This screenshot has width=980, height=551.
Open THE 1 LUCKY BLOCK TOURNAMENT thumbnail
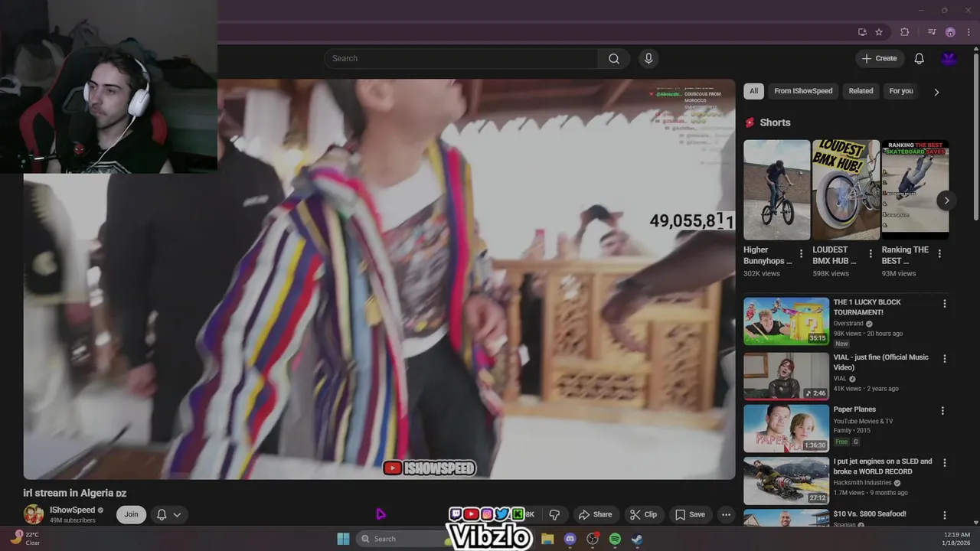(786, 321)
